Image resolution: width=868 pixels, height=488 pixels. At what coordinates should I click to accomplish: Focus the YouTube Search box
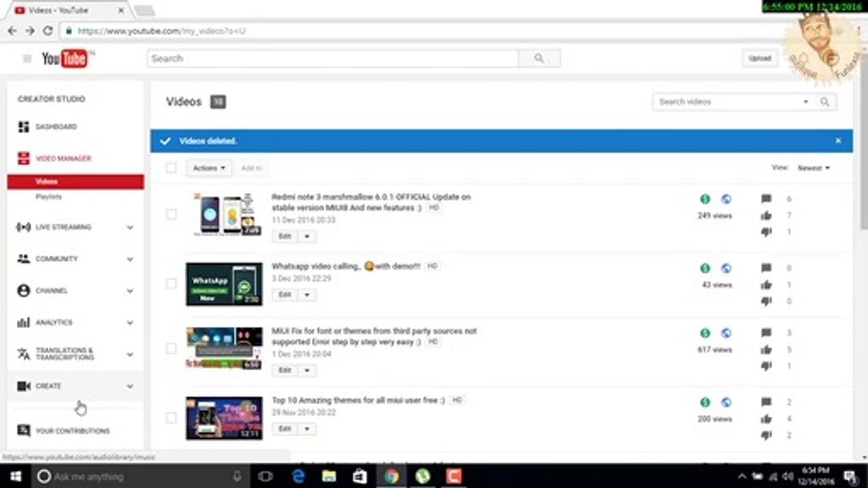pyautogui.click(x=333, y=58)
